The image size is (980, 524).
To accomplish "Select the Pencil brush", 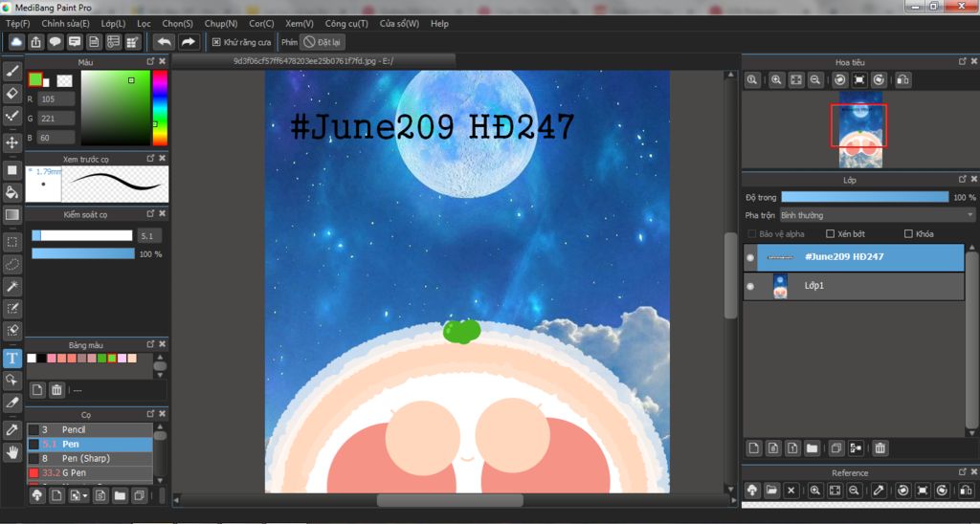I will coord(89,429).
